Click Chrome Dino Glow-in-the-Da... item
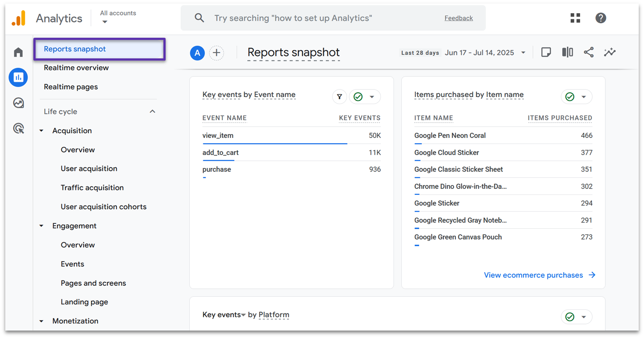This screenshot has height=338, width=644. [460, 187]
